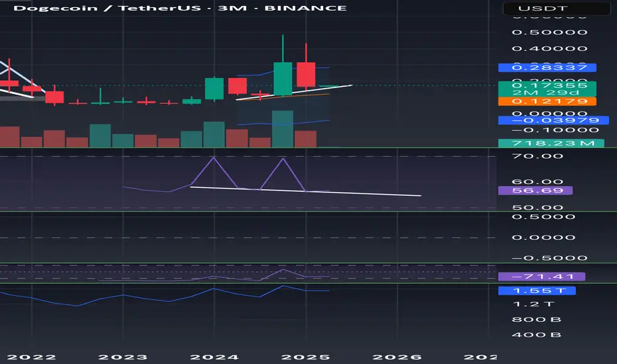
Task: Select the orange 0.12179 price label
Action: point(547,101)
